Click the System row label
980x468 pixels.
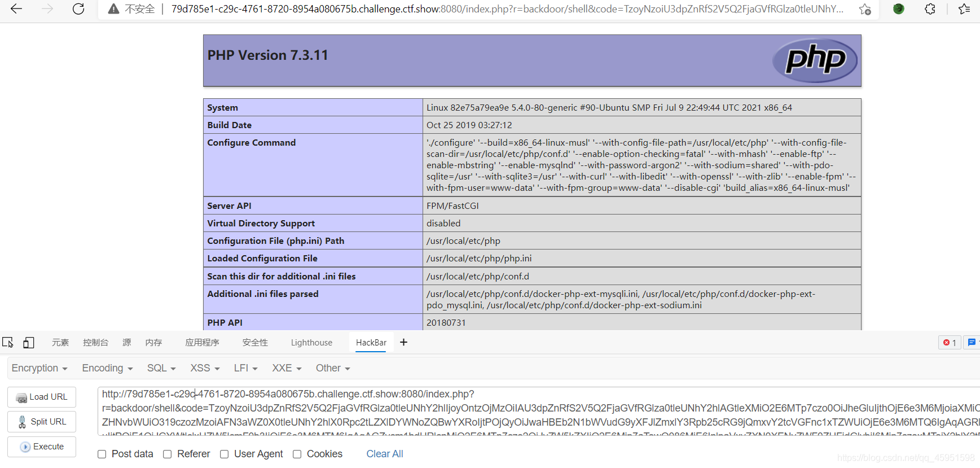222,108
